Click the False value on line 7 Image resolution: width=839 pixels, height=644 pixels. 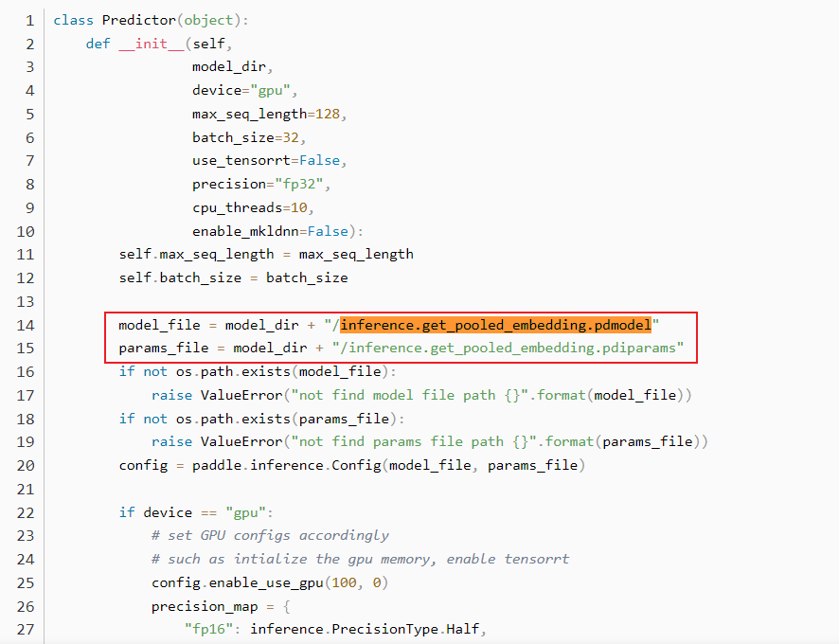318,160
